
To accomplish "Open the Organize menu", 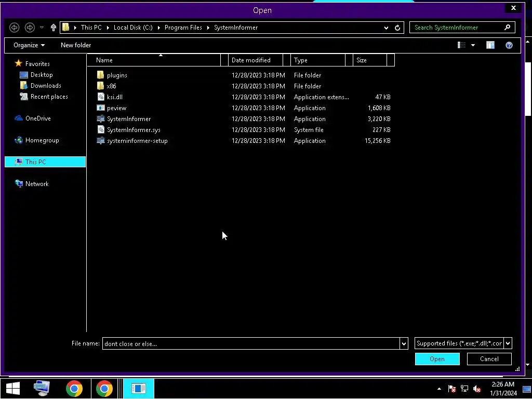I will click(x=29, y=45).
